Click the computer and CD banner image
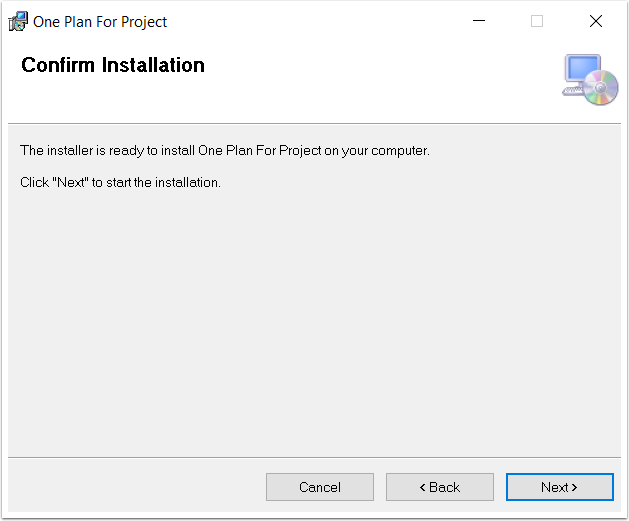 coord(590,79)
